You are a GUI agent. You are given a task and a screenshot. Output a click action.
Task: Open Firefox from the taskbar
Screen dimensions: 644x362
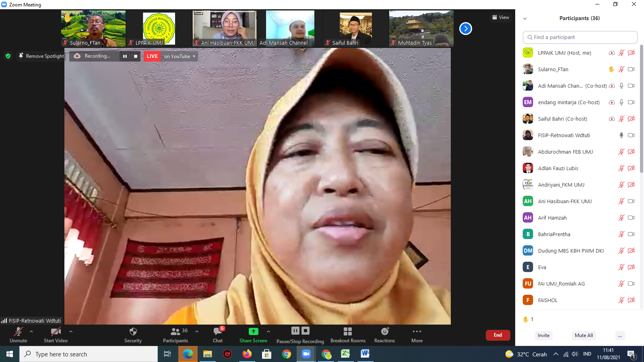click(x=247, y=354)
